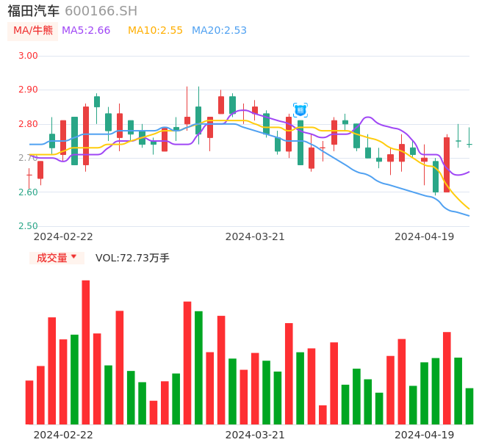The image size is (504, 445).
Task: Select the MA20:2.53 legend label
Action: click(219, 31)
